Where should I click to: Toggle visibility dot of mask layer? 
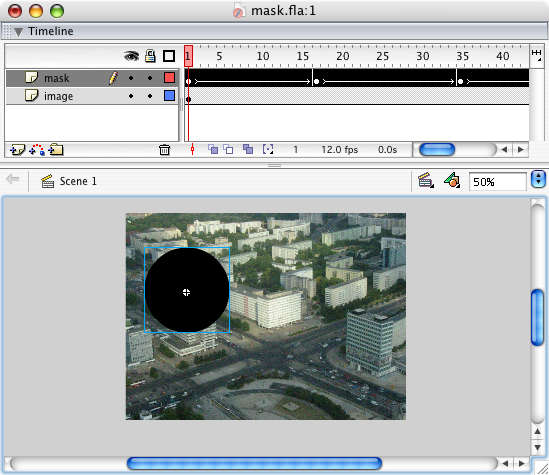131,78
